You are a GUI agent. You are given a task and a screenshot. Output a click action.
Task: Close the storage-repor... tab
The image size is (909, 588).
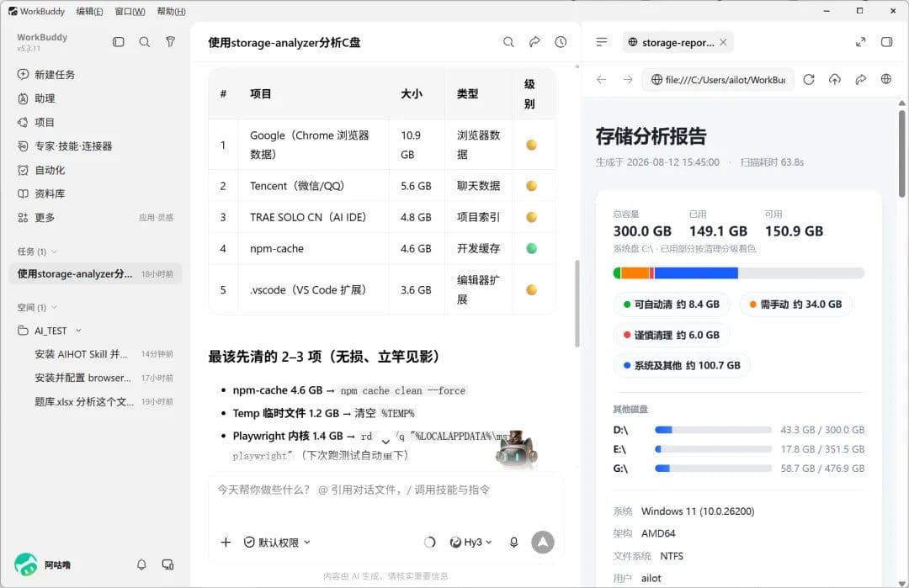tap(724, 42)
